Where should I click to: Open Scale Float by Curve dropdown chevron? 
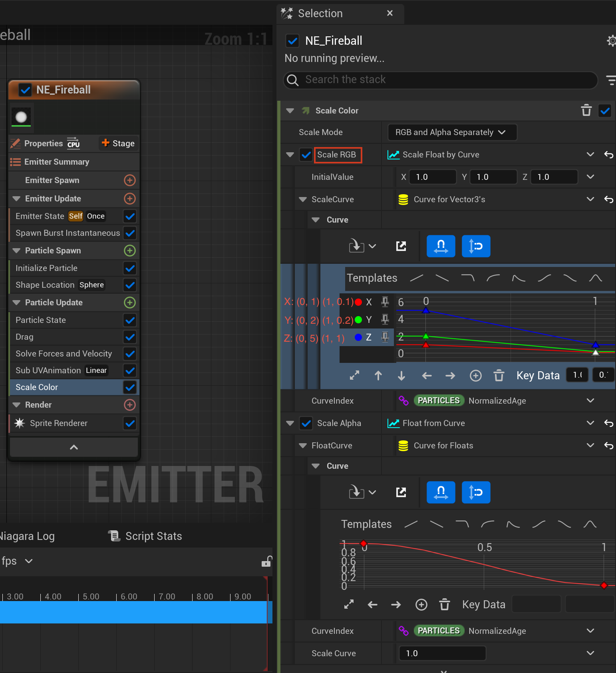[x=590, y=155]
